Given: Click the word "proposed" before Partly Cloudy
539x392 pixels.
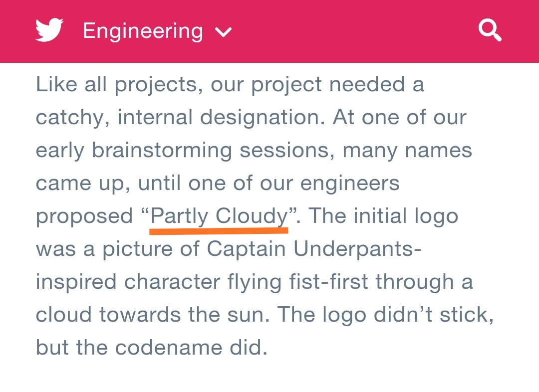Looking at the screenshot, I should [84, 216].
